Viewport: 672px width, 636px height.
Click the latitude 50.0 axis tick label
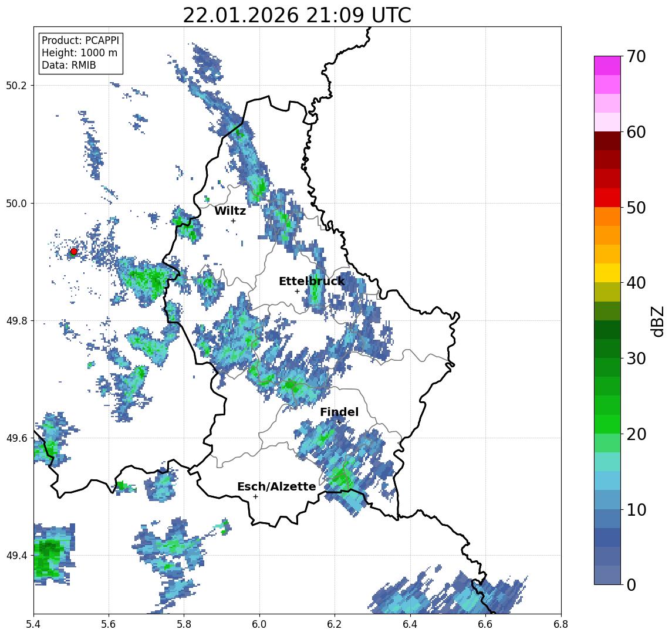16,203
